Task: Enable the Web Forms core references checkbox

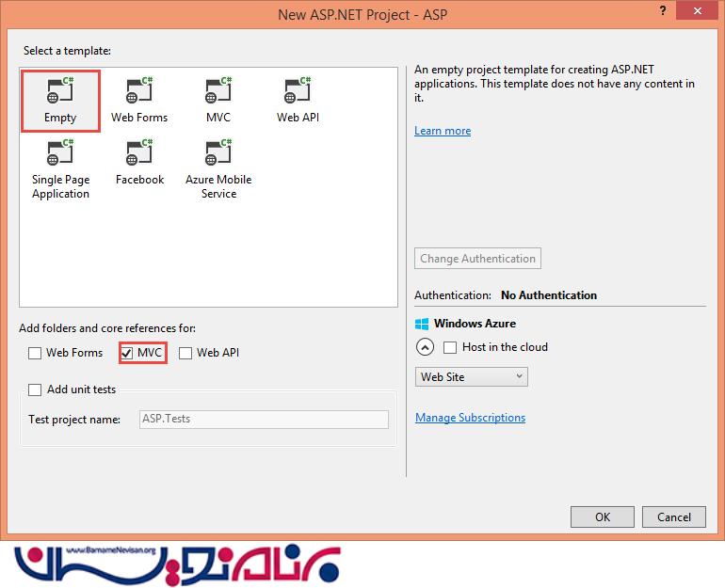Action: 36,354
